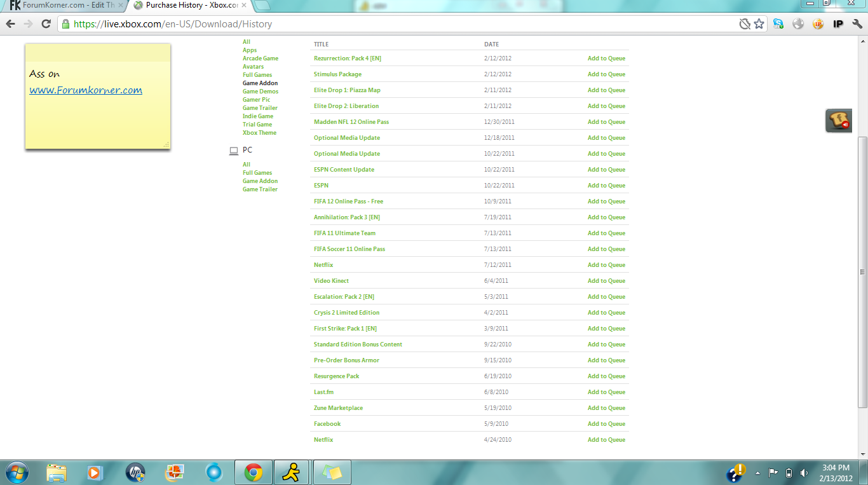Click the sticky note resize grip corner
This screenshot has width=868, height=485.
point(166,145)
